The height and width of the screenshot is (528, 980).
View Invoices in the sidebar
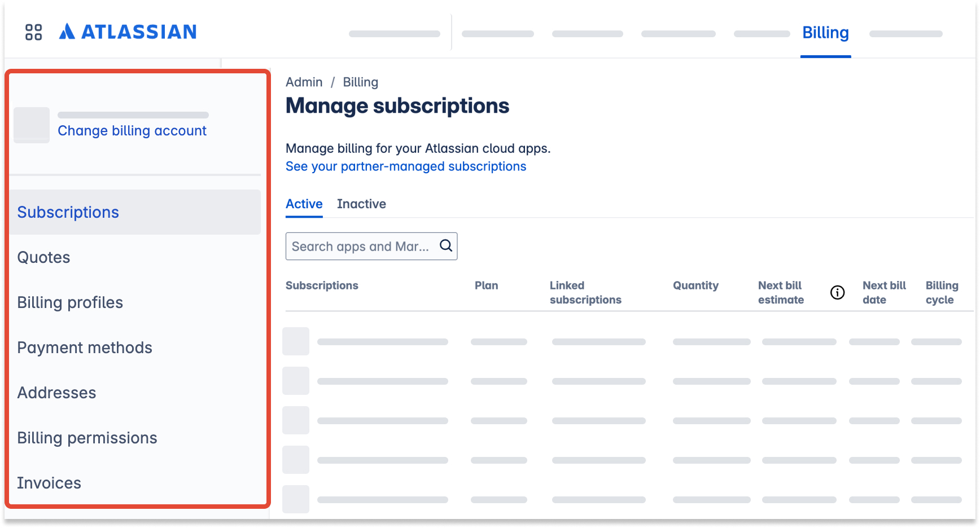coord(49,483)
